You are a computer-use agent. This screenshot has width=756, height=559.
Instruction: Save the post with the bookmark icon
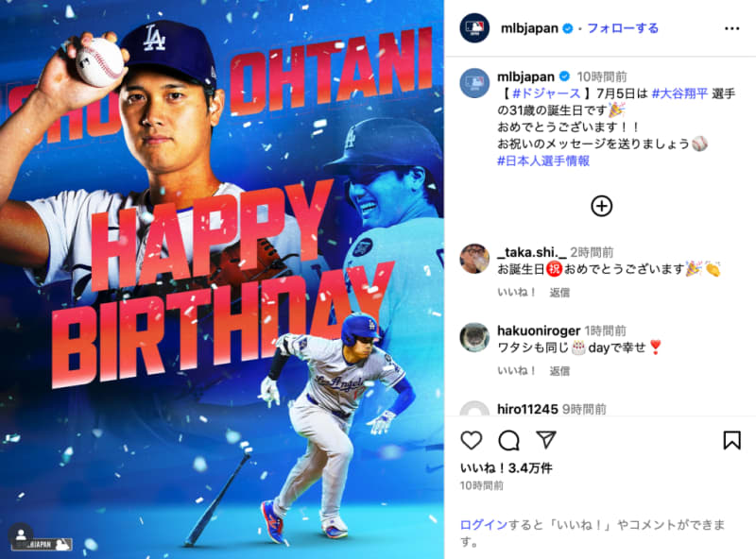731,440
